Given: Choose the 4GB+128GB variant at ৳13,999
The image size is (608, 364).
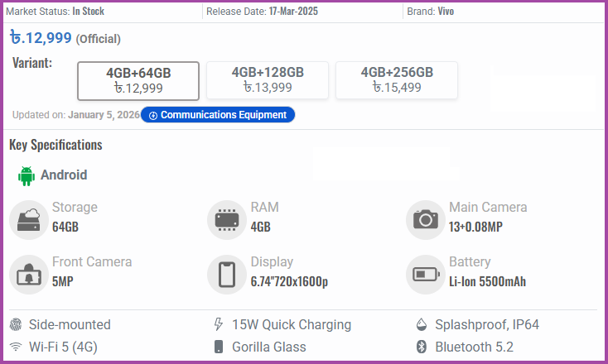Looking at the screenshot, I should point(268,80).
